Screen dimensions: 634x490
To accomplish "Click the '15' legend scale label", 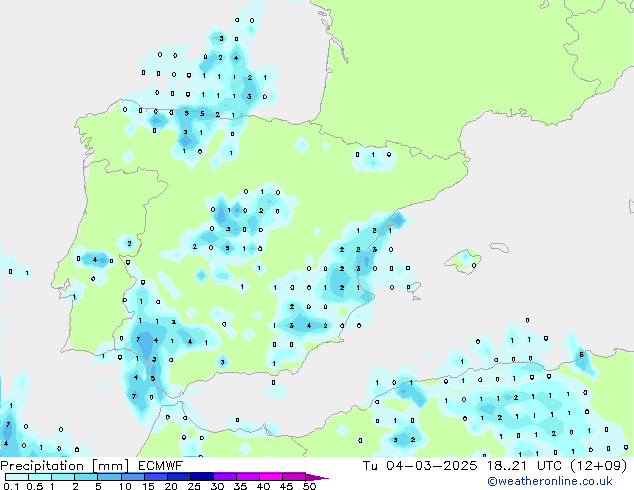I will 148,486.
